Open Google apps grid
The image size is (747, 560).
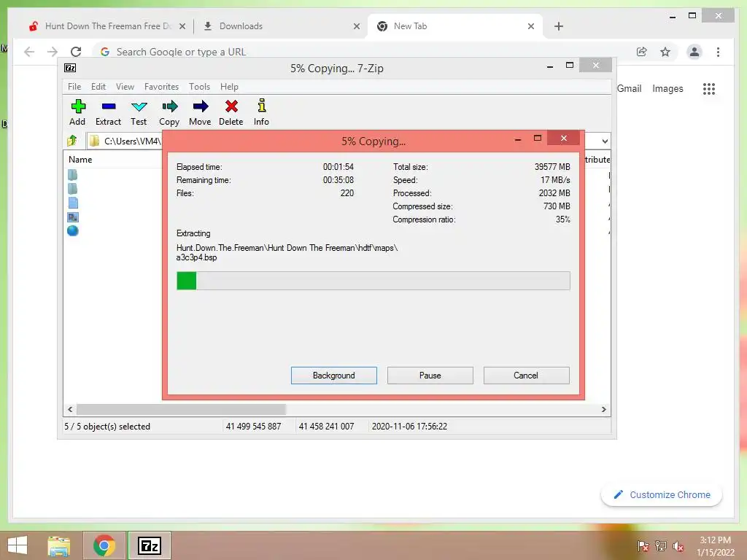[x=709, y=88]
